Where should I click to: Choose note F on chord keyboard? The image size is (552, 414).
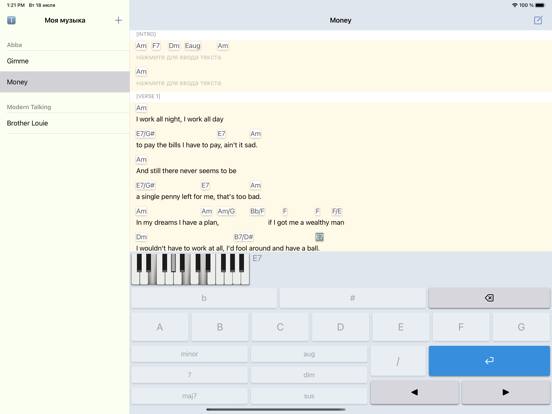[x=461, y=327]
